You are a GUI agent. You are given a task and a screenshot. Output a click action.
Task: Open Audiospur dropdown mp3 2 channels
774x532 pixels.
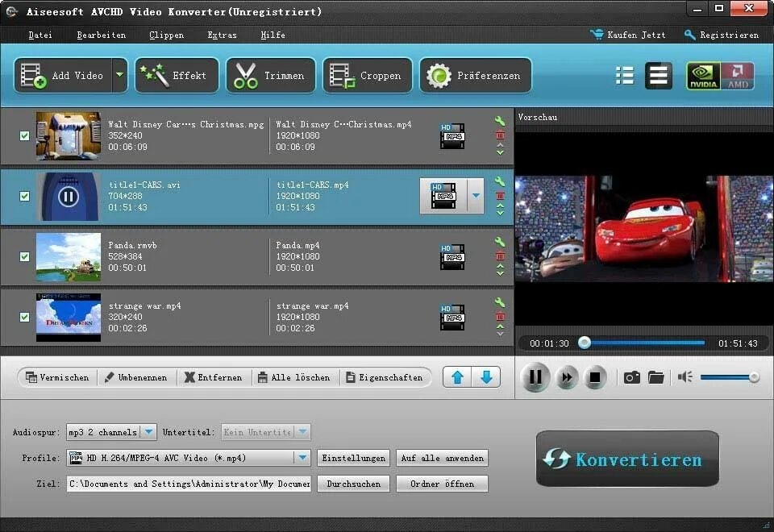111,432
